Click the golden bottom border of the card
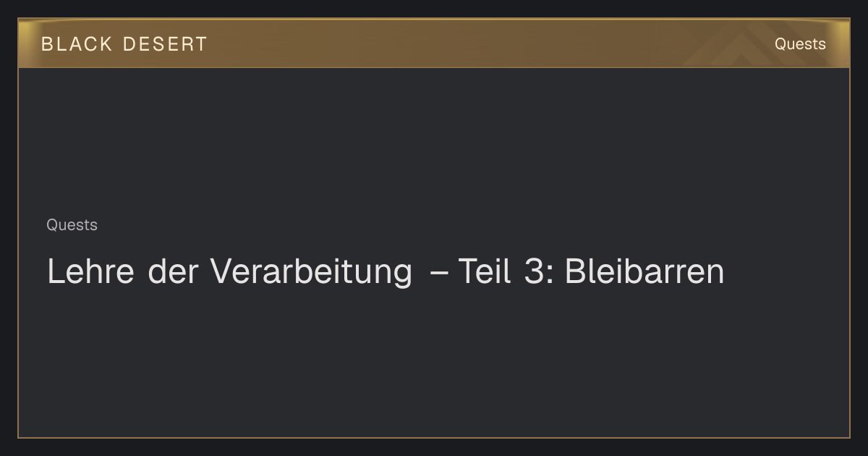Image resolution: width=868 pixels, height=456 pixels. 434,437
